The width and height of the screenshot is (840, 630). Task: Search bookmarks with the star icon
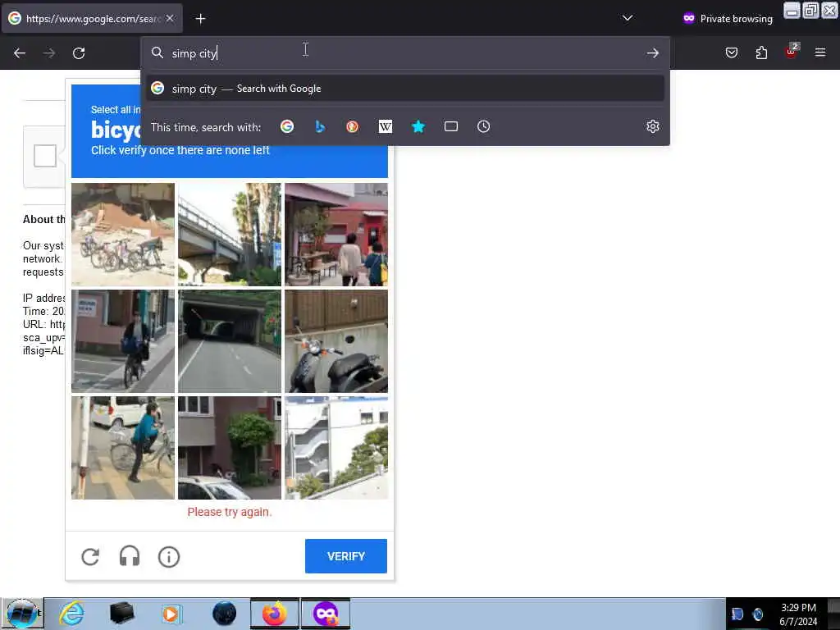pyautogui.click(x=418, y=126)
